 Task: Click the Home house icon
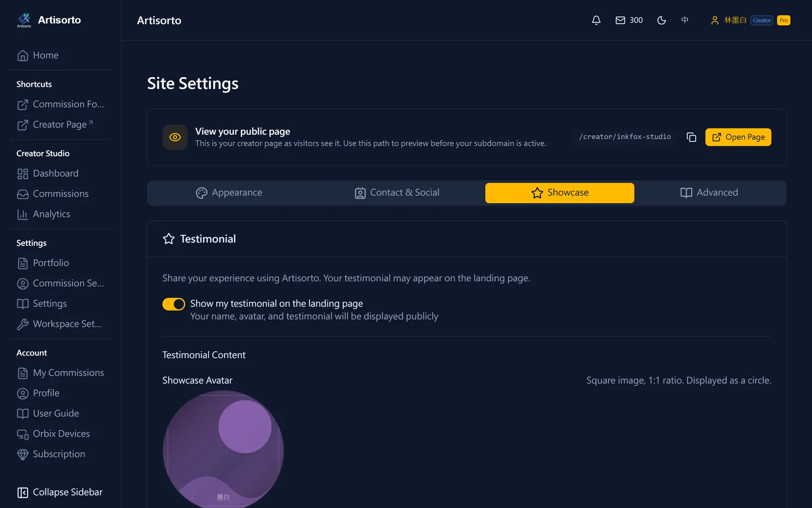tap(23, 56)
